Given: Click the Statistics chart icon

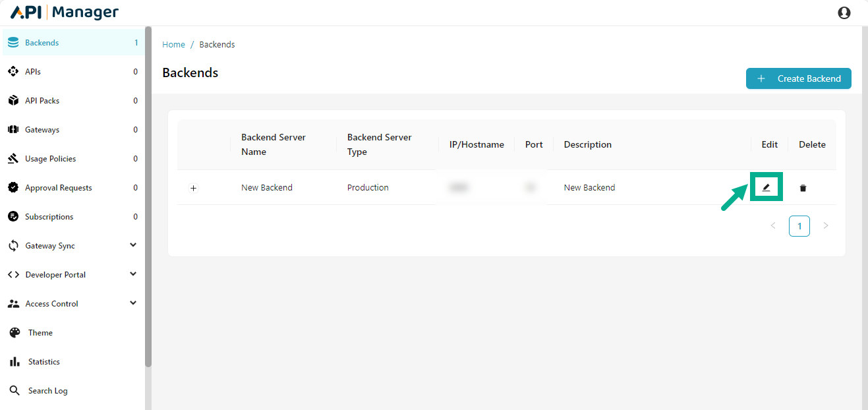Looking at the screenshot, I should pos(14,361).
